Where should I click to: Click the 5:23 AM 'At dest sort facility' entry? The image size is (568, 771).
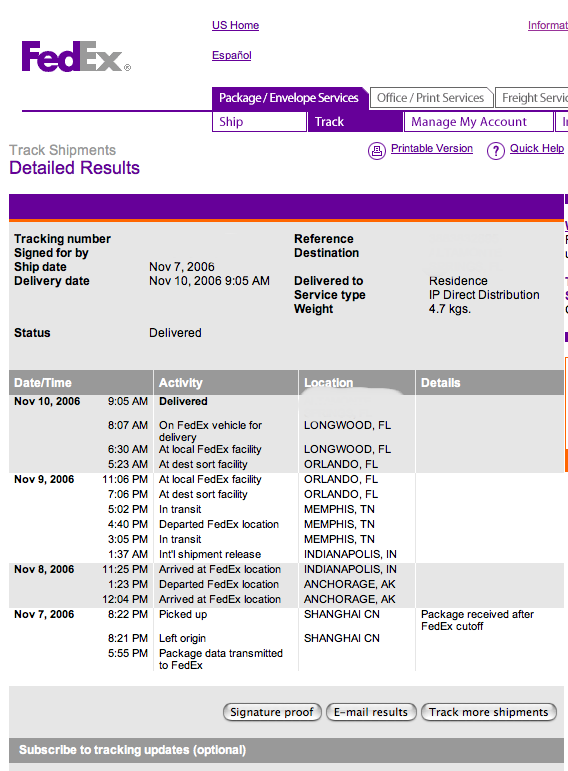(203, 464)
